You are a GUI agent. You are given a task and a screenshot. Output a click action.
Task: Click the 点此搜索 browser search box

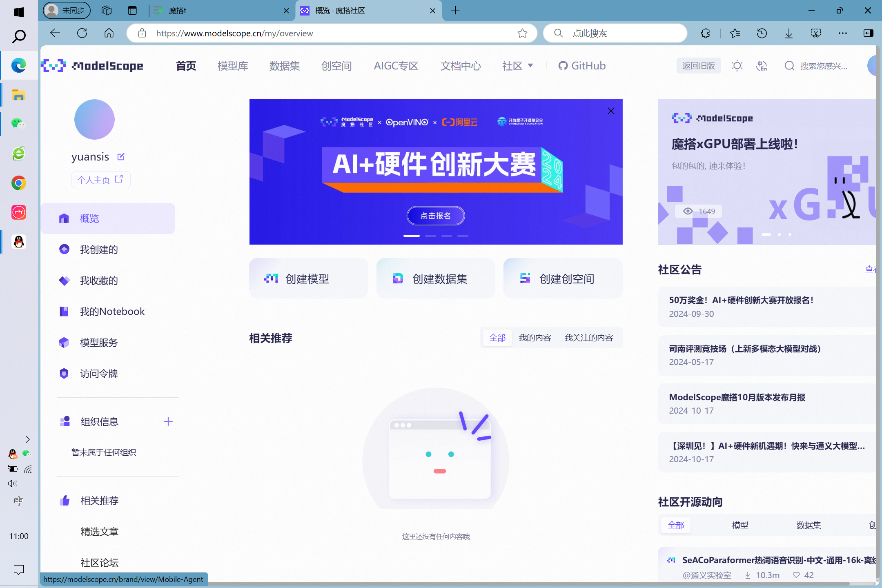click(x=615, y=33)
